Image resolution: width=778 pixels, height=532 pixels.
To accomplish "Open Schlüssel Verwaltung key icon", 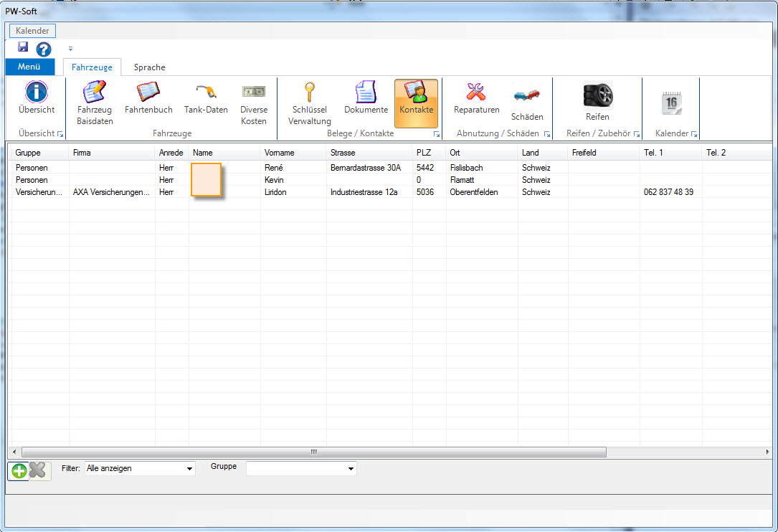I will [310, 93].
